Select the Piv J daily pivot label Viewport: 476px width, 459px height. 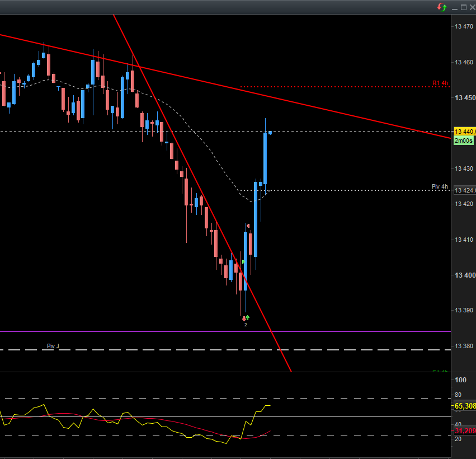53,346
